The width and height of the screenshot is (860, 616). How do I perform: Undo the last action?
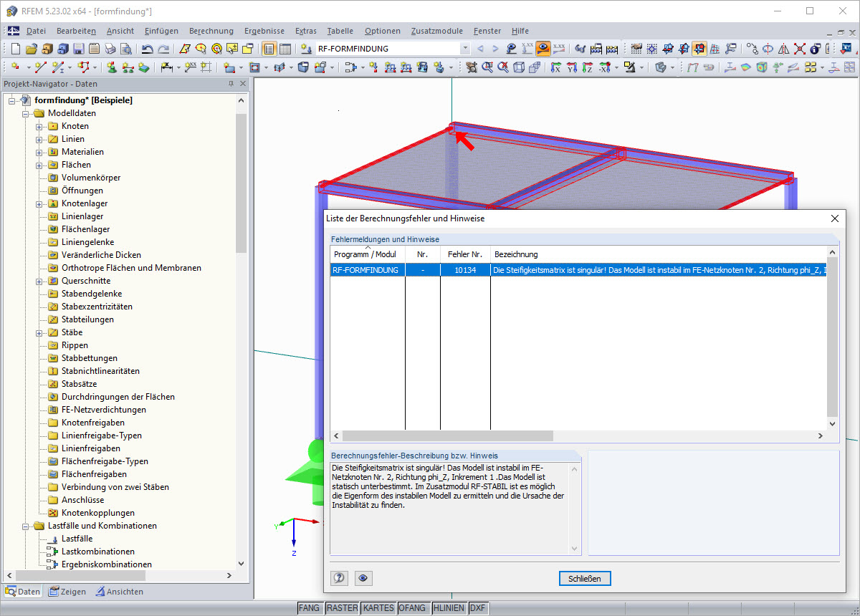(x=147, y=49)
